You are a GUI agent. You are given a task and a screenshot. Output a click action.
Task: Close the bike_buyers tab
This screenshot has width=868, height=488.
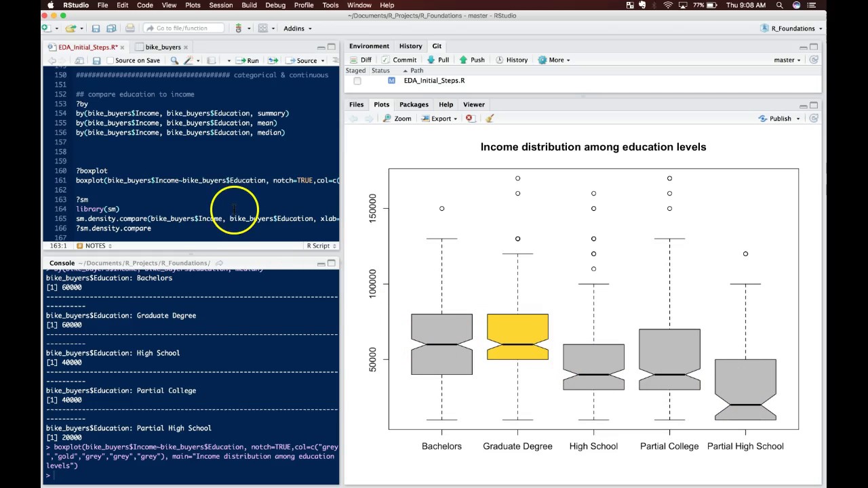(186, 47)
